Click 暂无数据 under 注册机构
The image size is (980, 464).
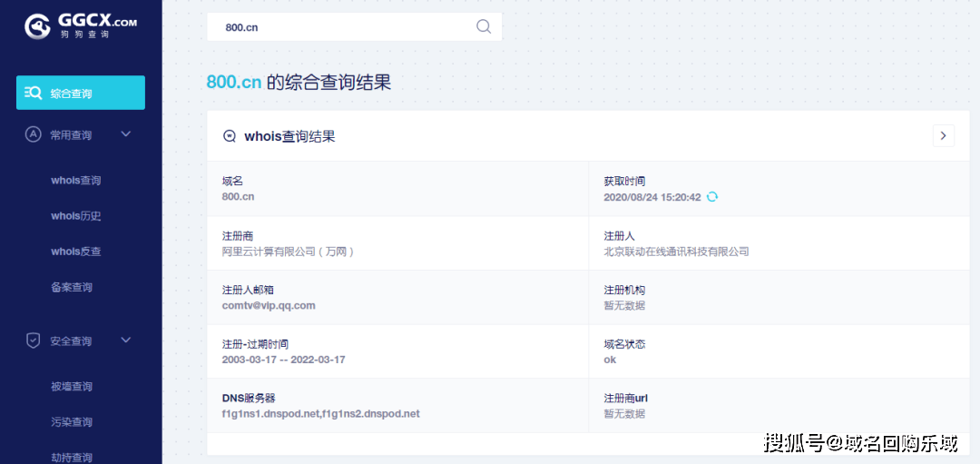point(624,306)
